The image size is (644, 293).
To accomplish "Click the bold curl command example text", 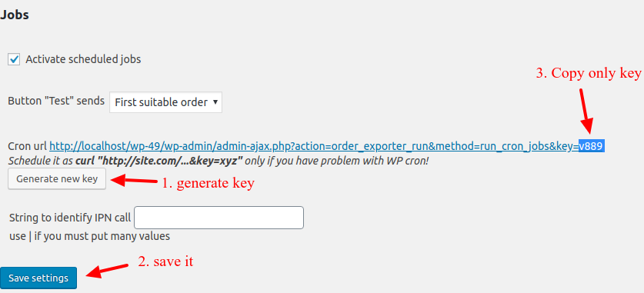I will [160, 161].
